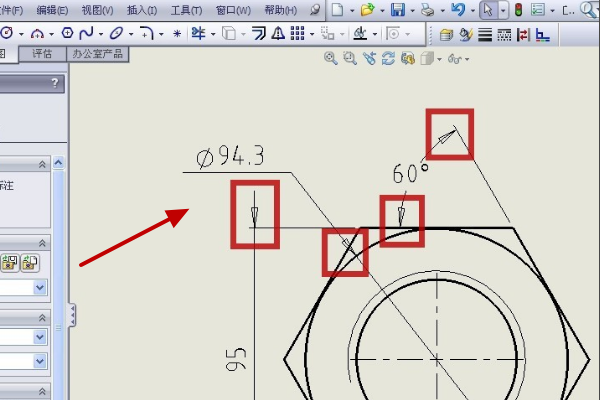Click the Open file folder icon

(x=367, y=10)
